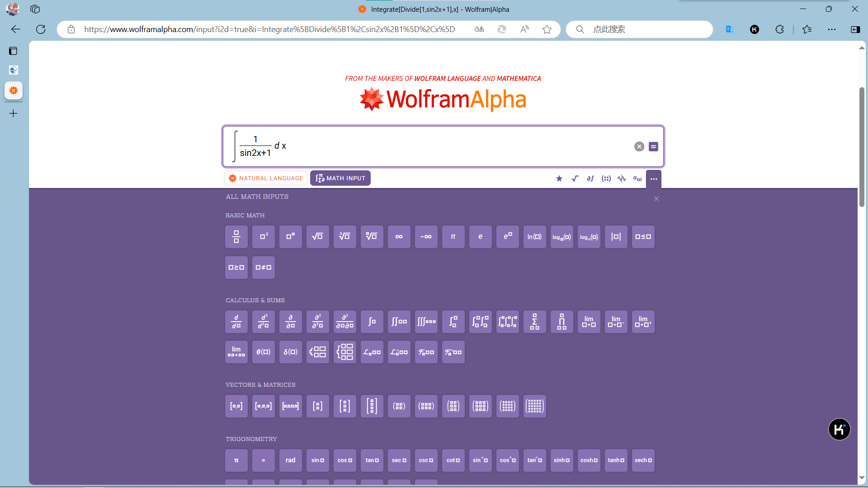Open the Greek letters quick tab
The image size is (868, 488).
(637, 178)
